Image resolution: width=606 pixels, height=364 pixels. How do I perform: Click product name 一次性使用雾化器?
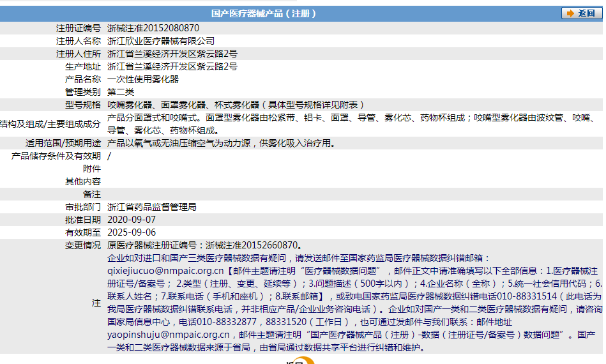pyautogui.click(x=143, y=79)
